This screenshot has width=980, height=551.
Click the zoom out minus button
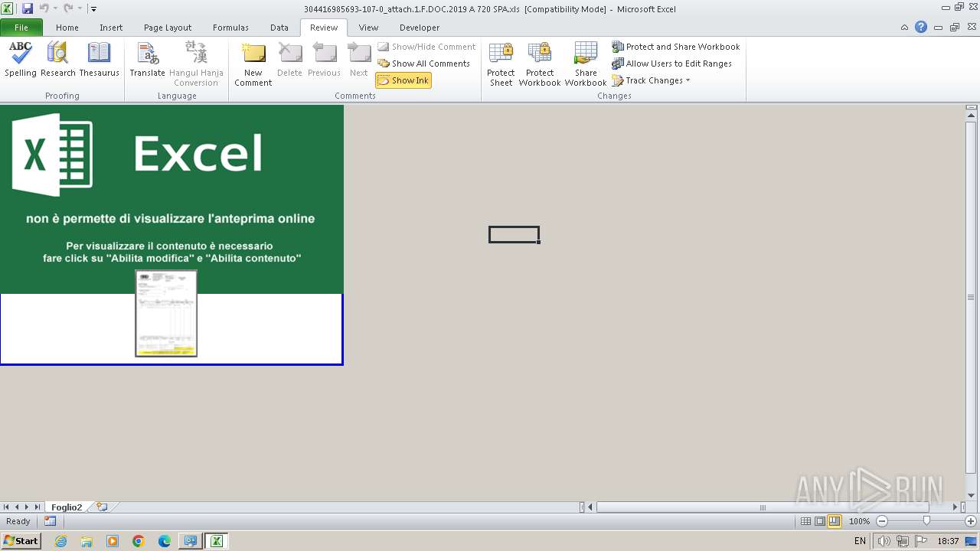[x=881, y=521]
